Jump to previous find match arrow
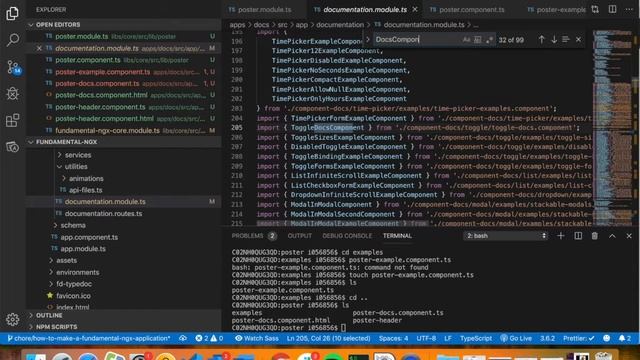Viewport: 640px width, 360px height. 541,40
